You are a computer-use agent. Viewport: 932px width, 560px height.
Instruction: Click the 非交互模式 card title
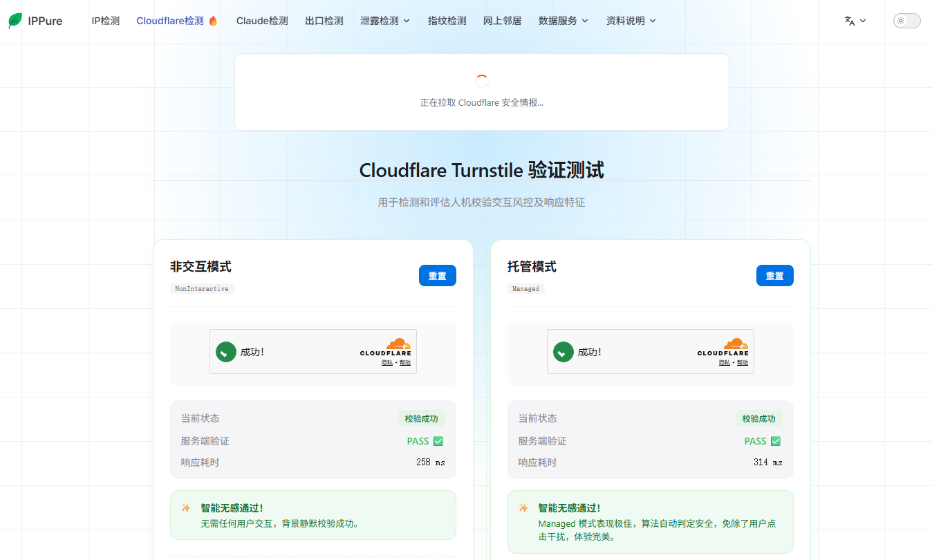point(201,267)
